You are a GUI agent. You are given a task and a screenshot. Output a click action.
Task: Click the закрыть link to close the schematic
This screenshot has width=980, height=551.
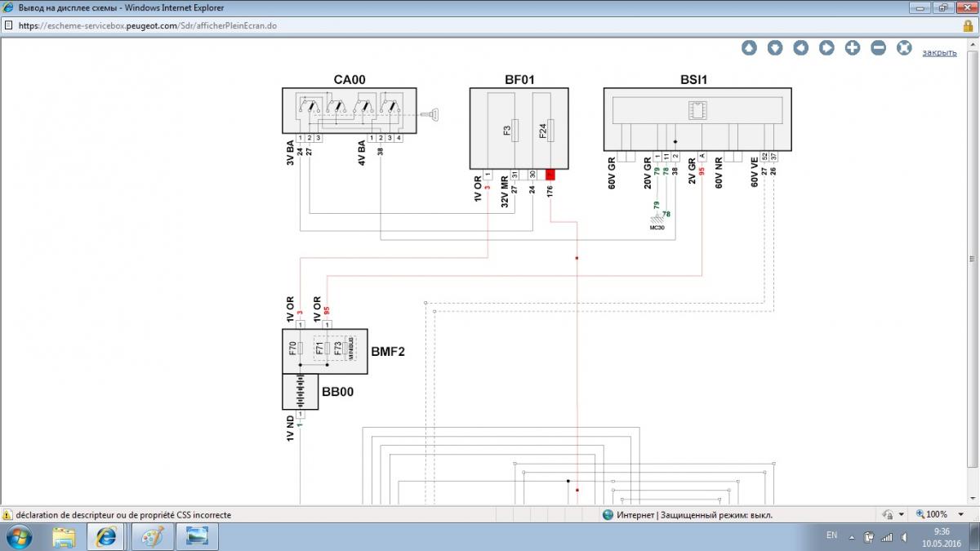coord(939,52)
